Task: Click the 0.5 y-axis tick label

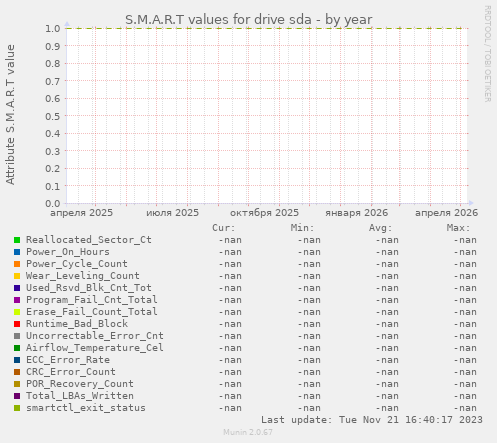Action: [53, 116]
